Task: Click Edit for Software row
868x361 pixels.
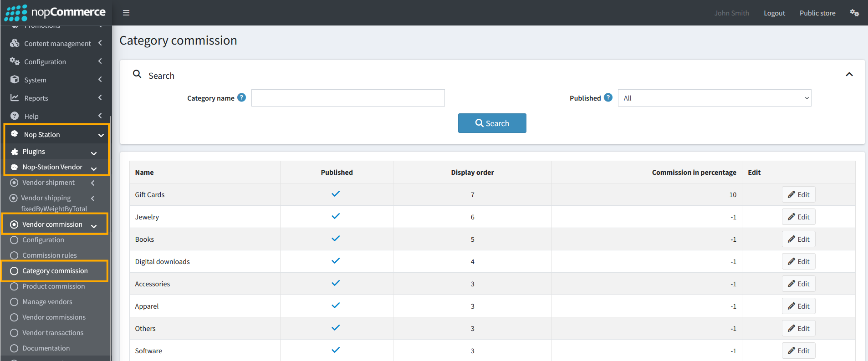Action: (x=799, y=351)
